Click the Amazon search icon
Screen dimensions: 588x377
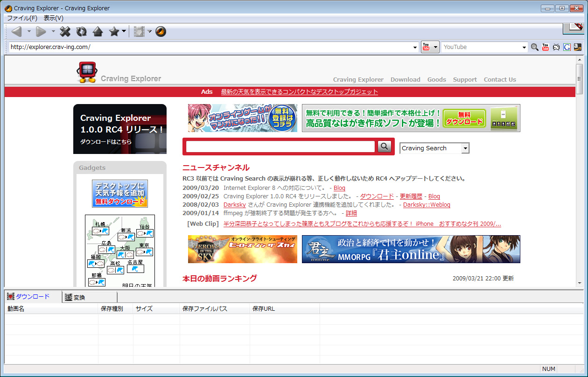[x=578, y=47]
